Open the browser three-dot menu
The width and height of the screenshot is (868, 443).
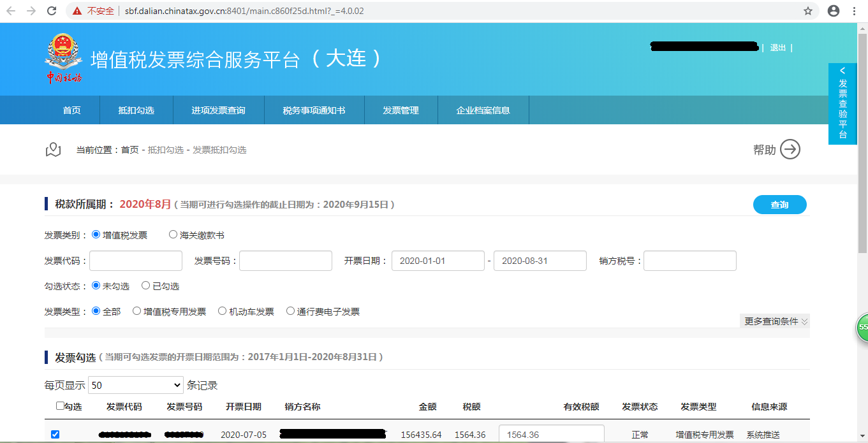coord(854,11)
